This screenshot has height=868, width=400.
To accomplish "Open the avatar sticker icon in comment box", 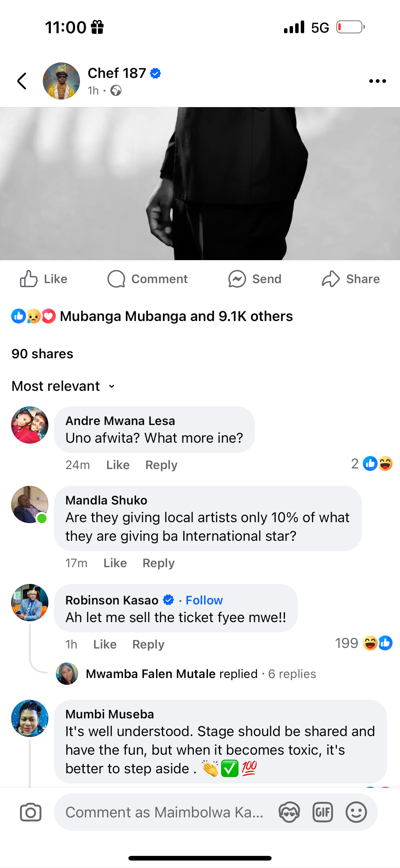I will (289, 812).
